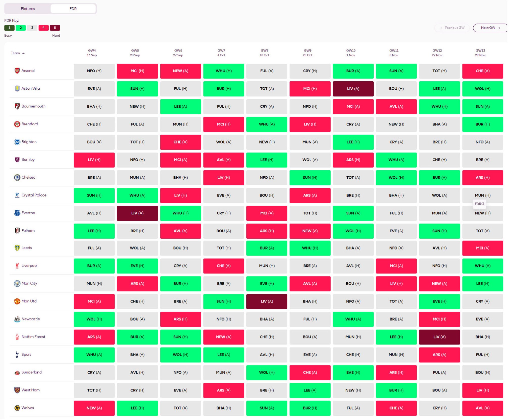517x420 pixels.
Task: Click the Arsenal club crest
Action: 17,71
